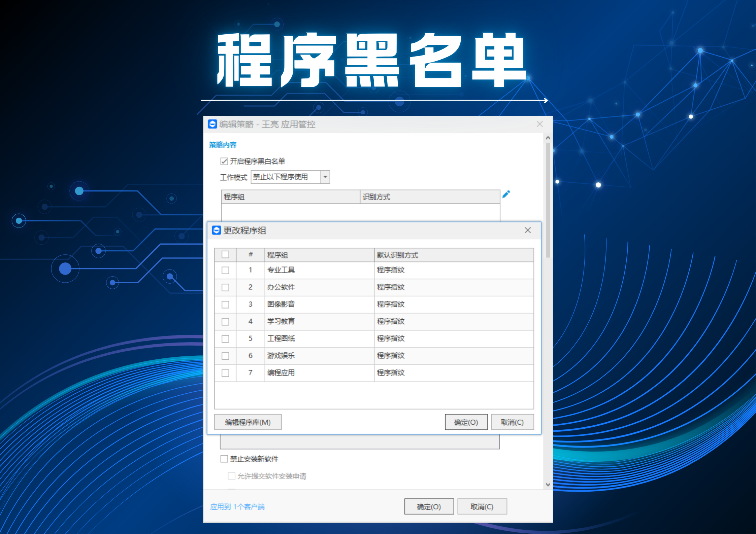Click the app logo icon in 编辑策略 title bar

[212, 124]
